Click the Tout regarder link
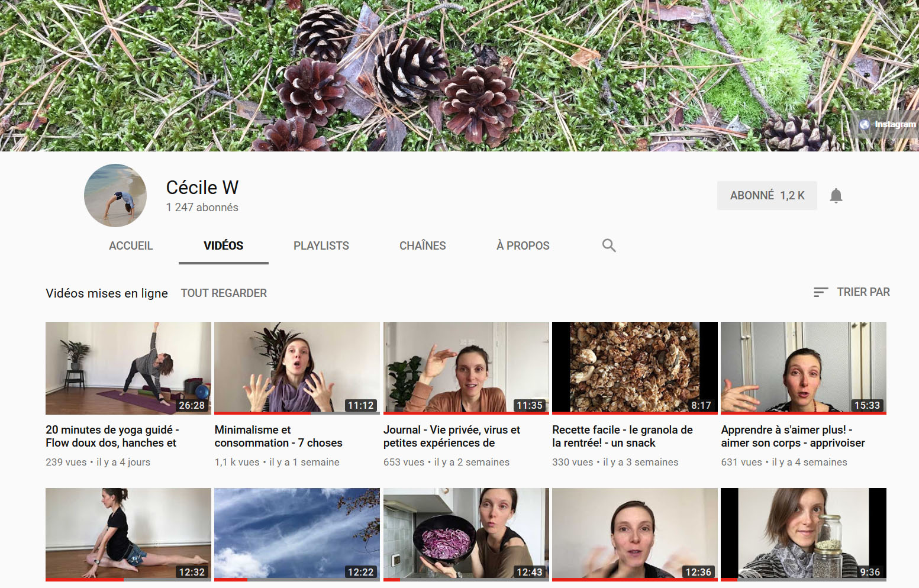 coord(224,293)
